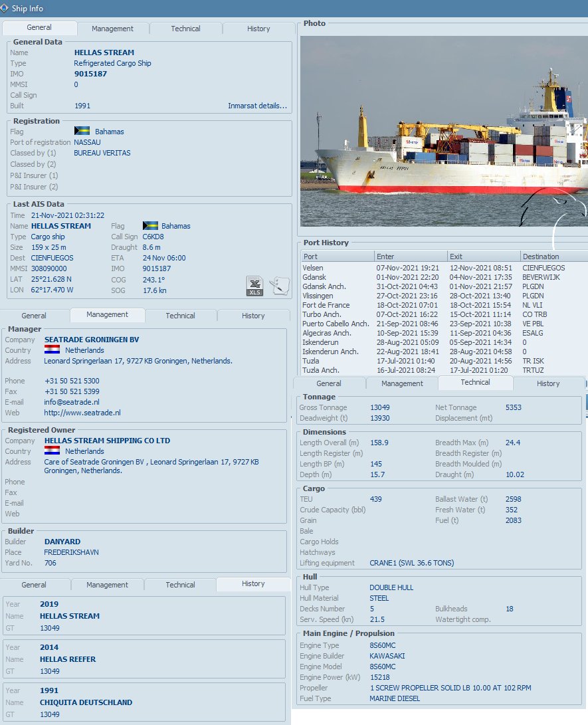
Task: Export AIS data with the XLS icon
Action: [x=254, y=286]
